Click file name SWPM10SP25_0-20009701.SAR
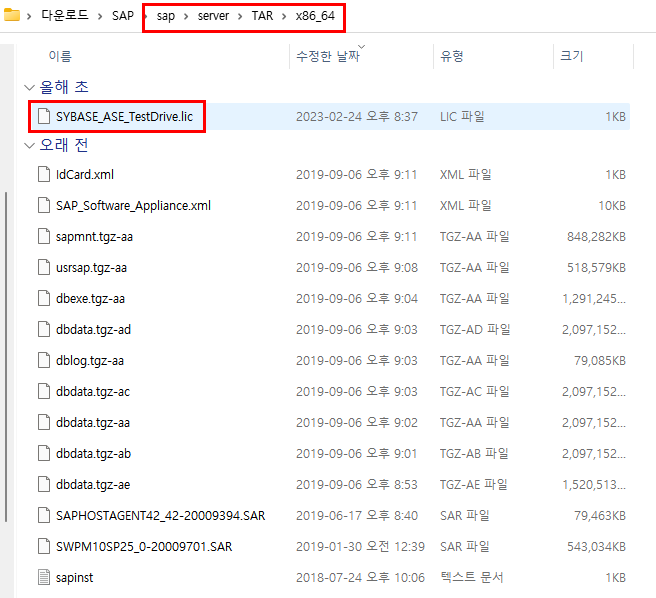Viewport: 656px width, 598px height. (x=144, y=546)
